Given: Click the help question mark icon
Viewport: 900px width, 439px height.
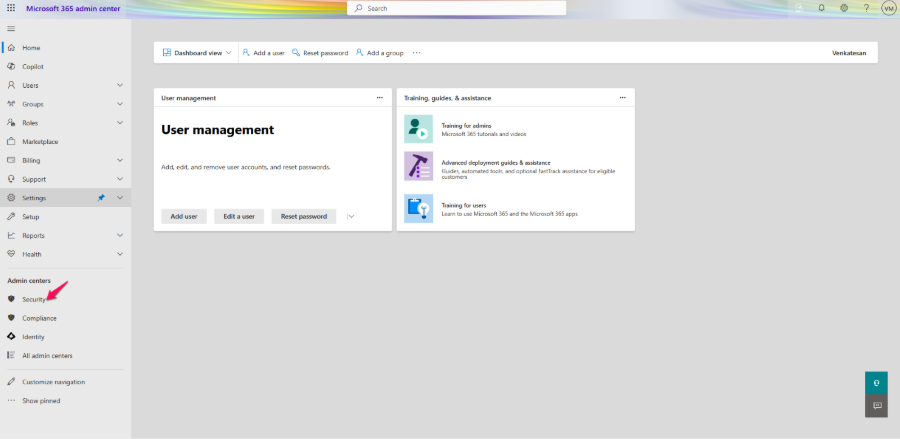Looking at the screenshot, I should tap(866, 8).
